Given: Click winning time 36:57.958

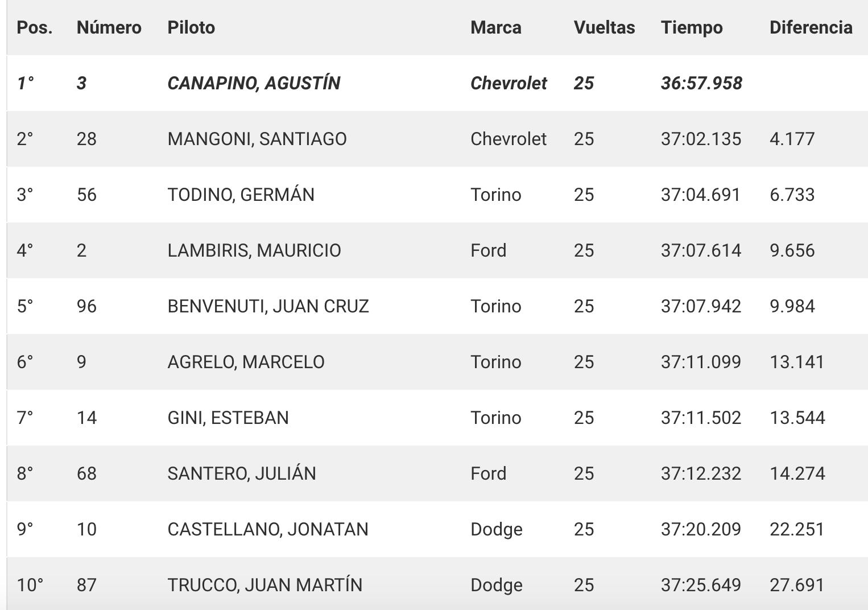Looking at the screenshot, I should pos(701,83).
